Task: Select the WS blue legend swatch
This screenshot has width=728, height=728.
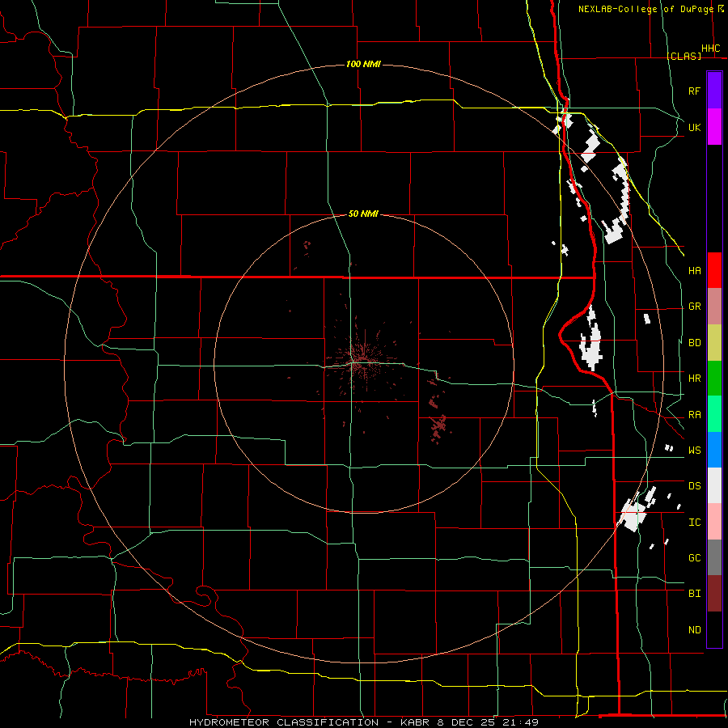Action: pyautogui.click(x=714, y=450)
